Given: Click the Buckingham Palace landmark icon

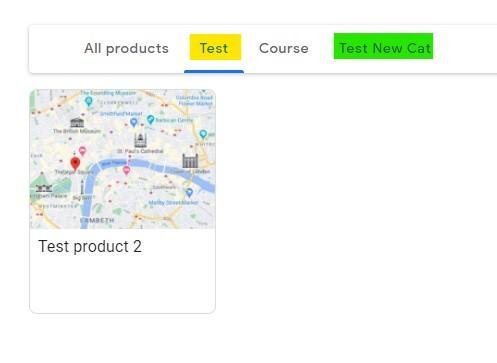Looking at the screenshot, I should [x=44, y=188].
